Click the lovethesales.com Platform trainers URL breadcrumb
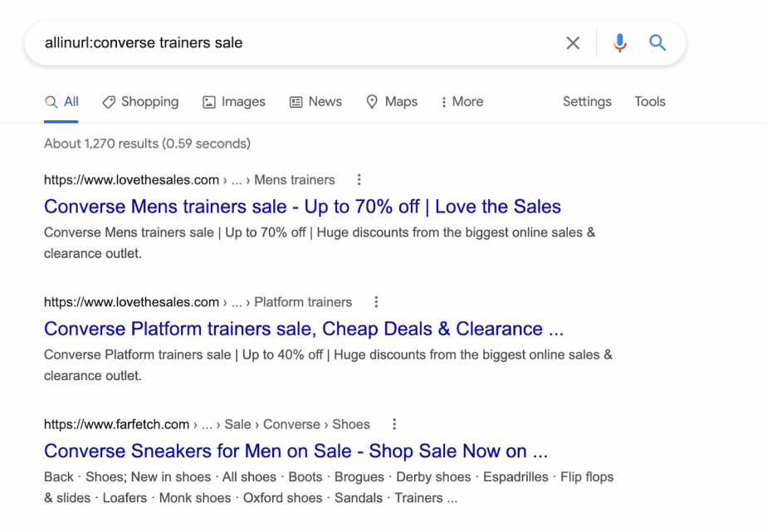Viewport: 767px width, 532px height. point(198,302)
